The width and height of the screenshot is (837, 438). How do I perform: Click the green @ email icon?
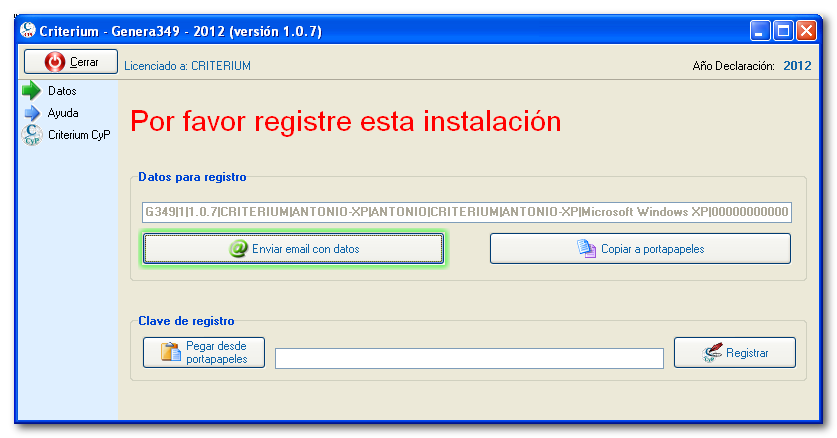[x=238, y=249]
